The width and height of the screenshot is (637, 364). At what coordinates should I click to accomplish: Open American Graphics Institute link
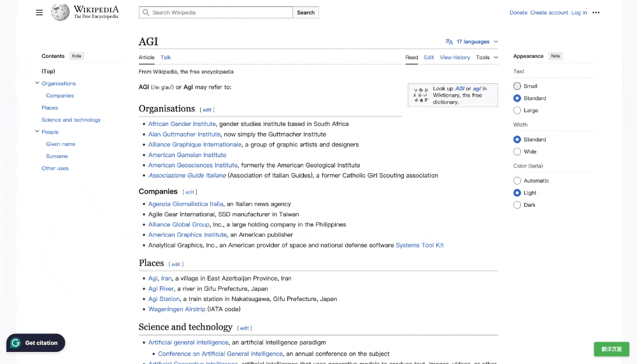187,235
